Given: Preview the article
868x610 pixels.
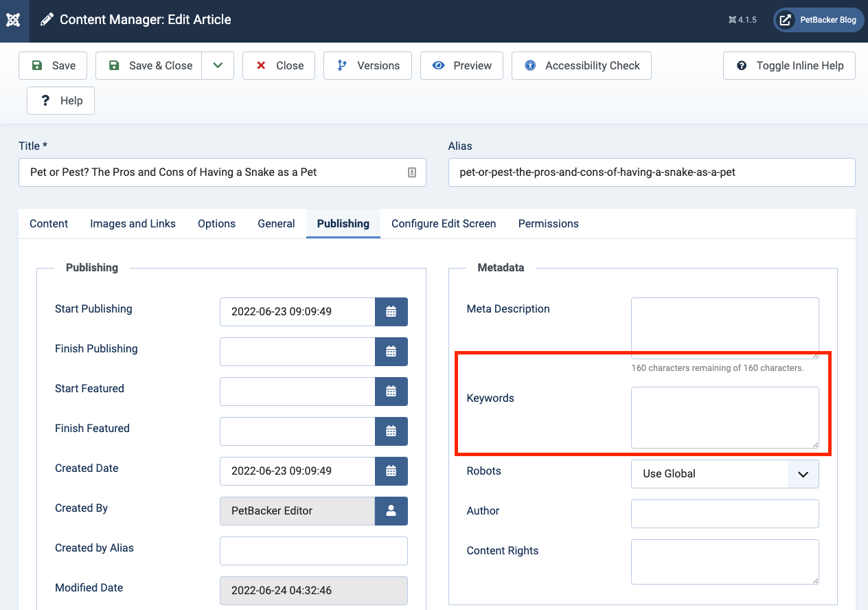Looking at the screenshot, I should click(461, 65).
